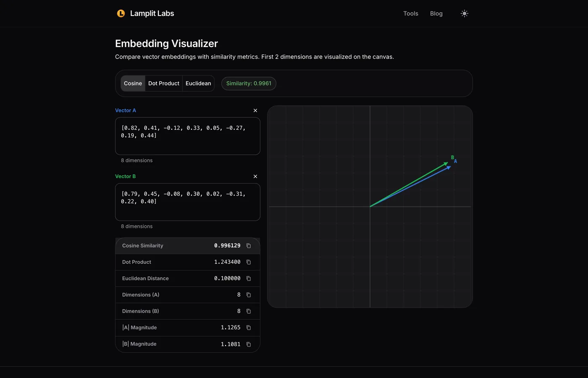Click the value 1.243400

pyautogui.click(x=227, y=262)
